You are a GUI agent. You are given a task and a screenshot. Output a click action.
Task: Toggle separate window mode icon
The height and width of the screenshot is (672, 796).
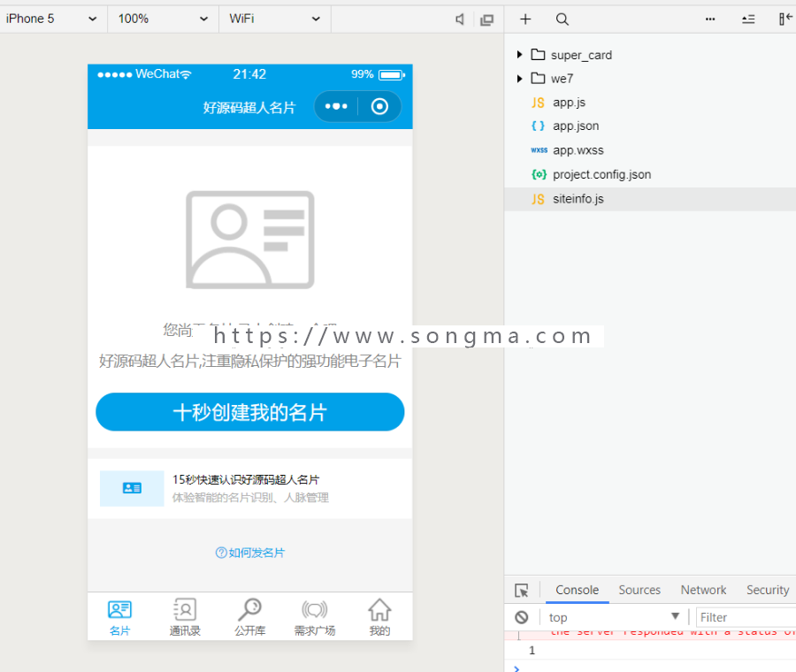tap(486, 19)
